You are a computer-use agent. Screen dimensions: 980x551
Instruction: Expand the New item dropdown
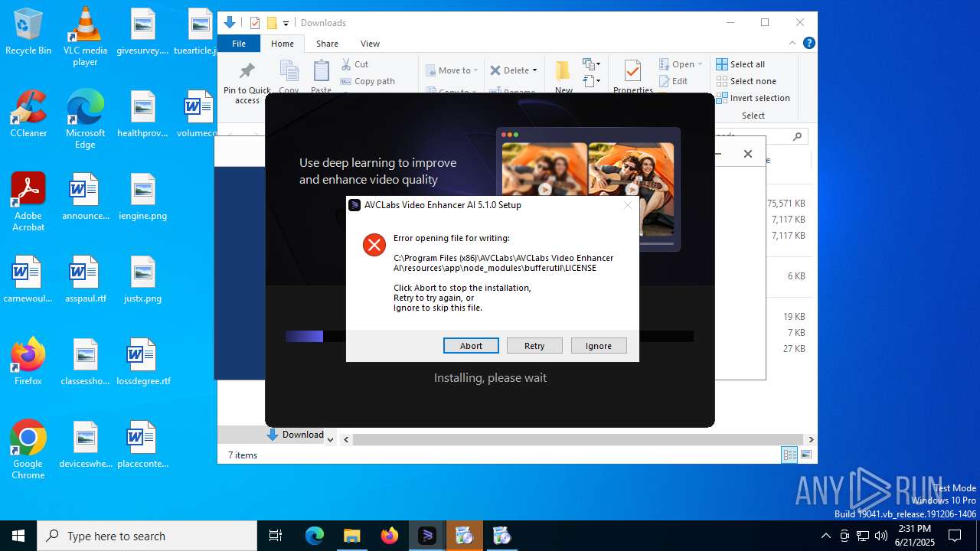(x=591, y=64)
